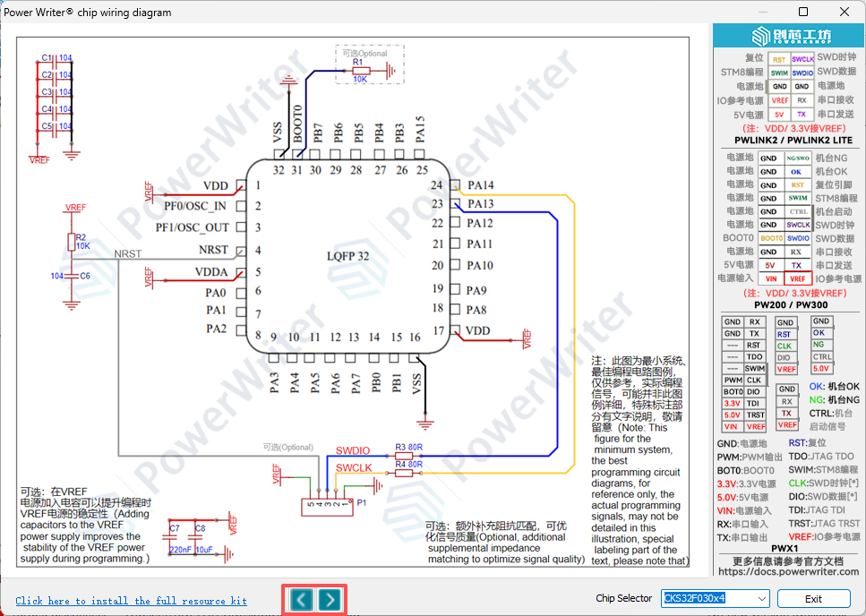The height and width of the screenshot is (616, 866).
Task: Click the PB0 pin label
Action: tap(376, 382)
